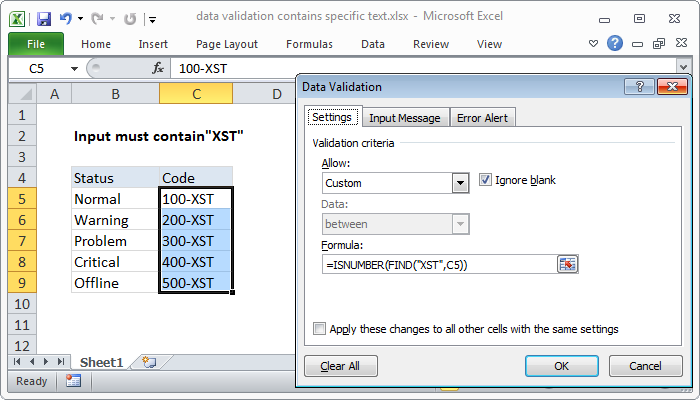Click the Insert Worksheet tab icon
Screen dimensions: 700x400
pyautogui.click(x=149, y=362)
